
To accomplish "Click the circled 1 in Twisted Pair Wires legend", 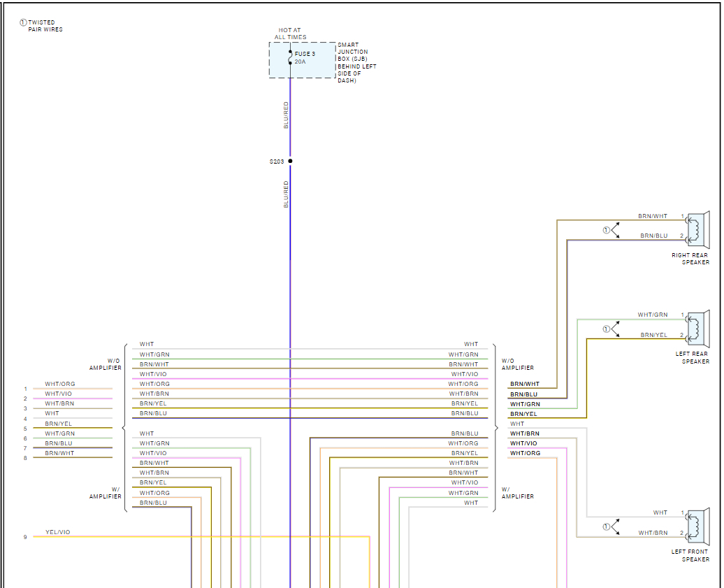I will tap(23, 22).
